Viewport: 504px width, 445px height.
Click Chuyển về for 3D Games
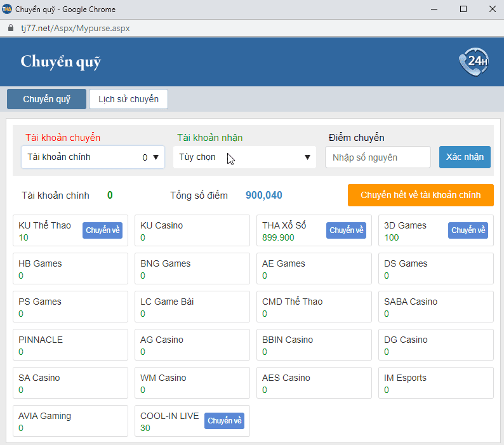(x=468, y=230)
